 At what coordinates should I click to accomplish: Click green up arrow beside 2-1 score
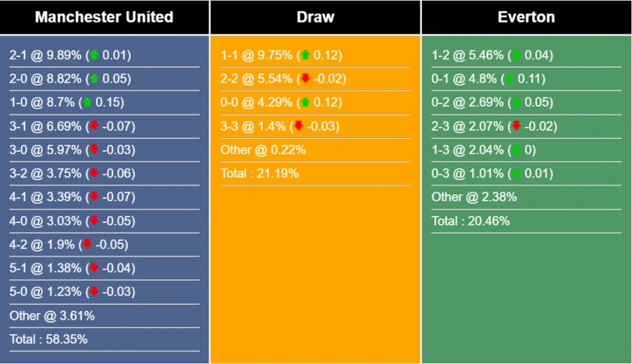click(x=94, y=55)
